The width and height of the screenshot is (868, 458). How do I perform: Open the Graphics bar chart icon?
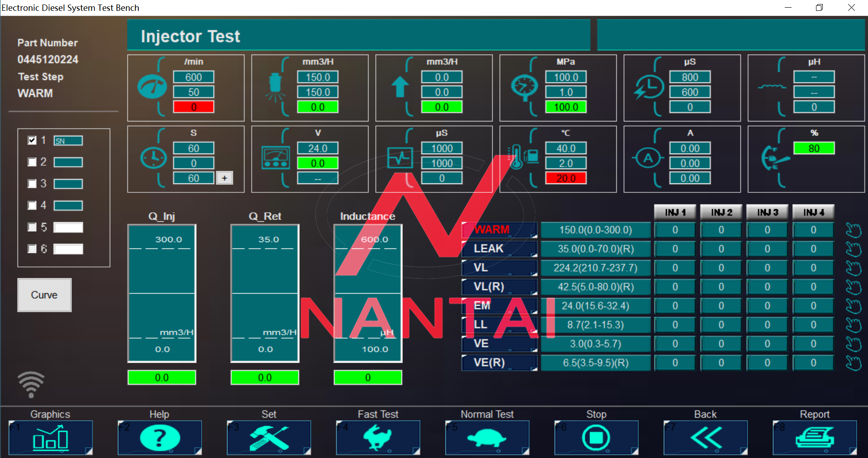[x=50, y=438]
